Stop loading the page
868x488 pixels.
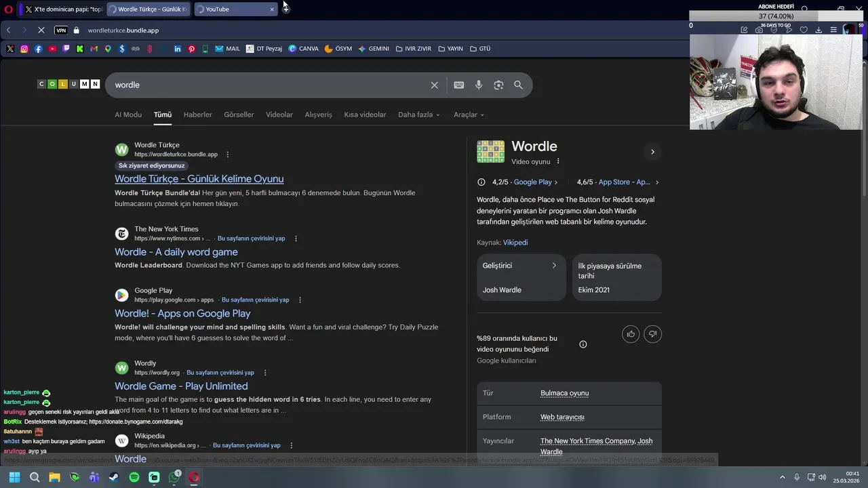(41, 30)
